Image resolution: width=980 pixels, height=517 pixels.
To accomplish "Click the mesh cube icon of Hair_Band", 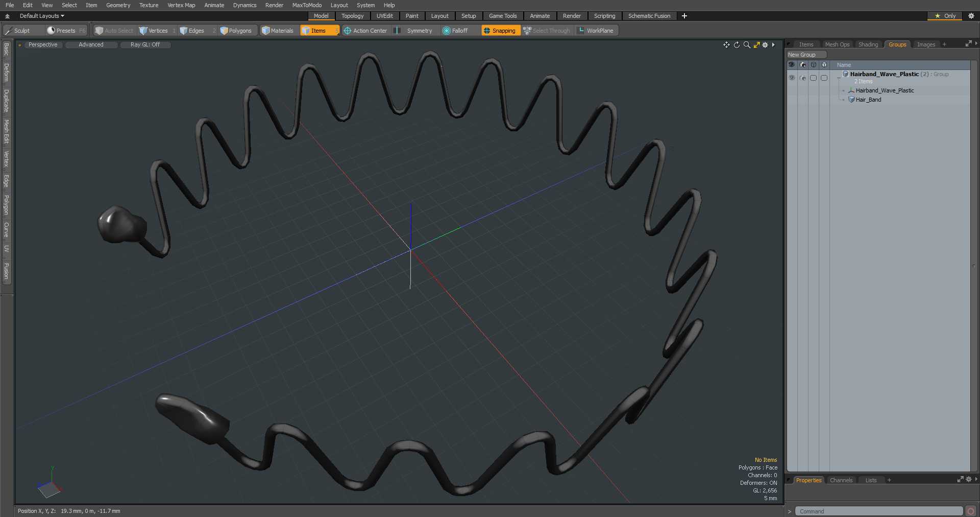I will point(851,100).
